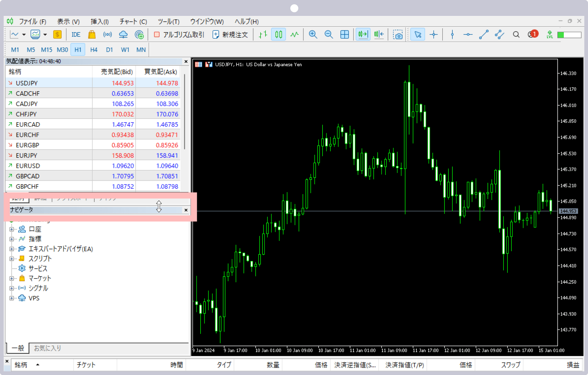Switch timeframe to H4

coord(94,50)
